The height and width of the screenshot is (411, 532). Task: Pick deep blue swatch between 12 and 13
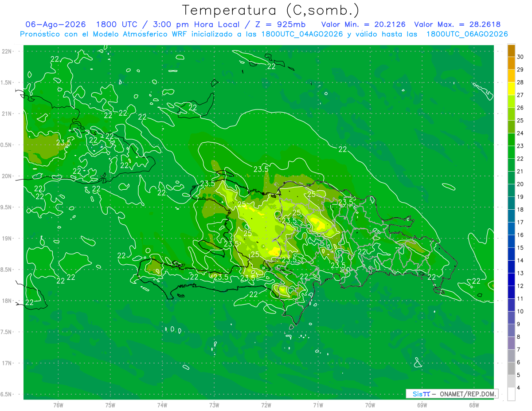pos(511,279)
